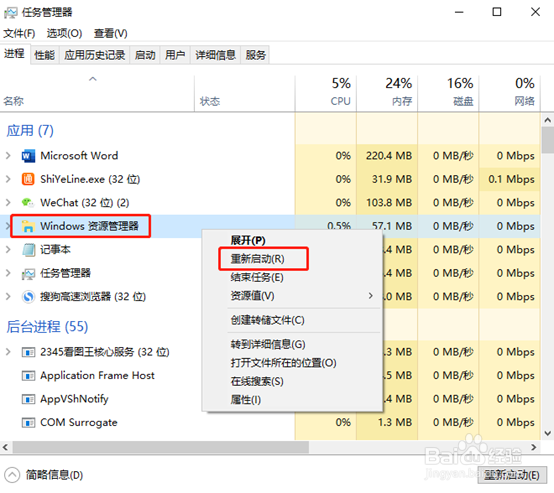Select the 应用 (7) group heading
Image resolution: width=554 pixels, height=493 pixels.
(x=30, y=130)
